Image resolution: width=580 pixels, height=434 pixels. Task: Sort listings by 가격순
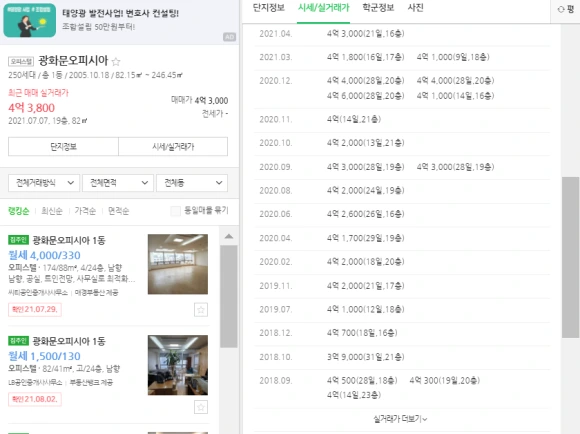coord(85,211)
